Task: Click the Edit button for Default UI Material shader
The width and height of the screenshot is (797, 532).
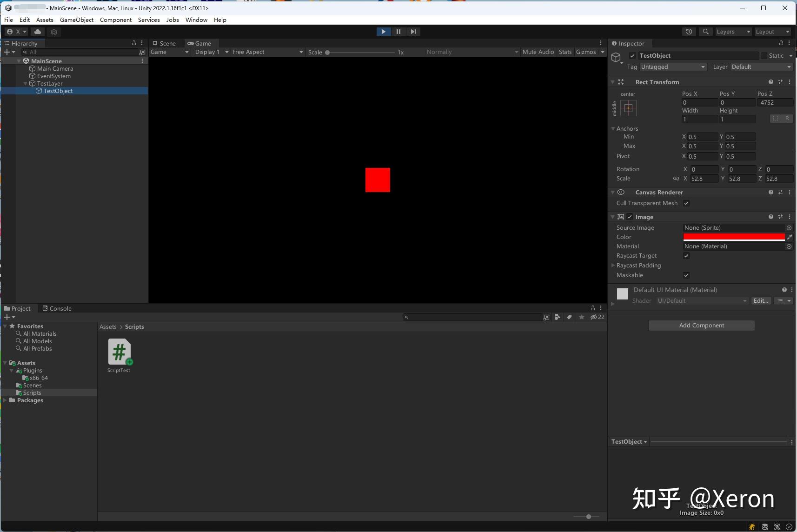Action: click(761, 300)
